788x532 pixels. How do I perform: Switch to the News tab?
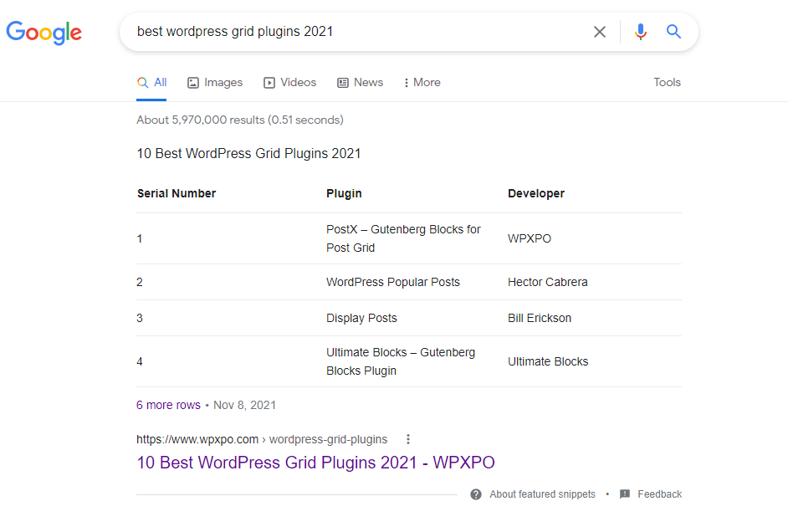click(x=361, y=82)
